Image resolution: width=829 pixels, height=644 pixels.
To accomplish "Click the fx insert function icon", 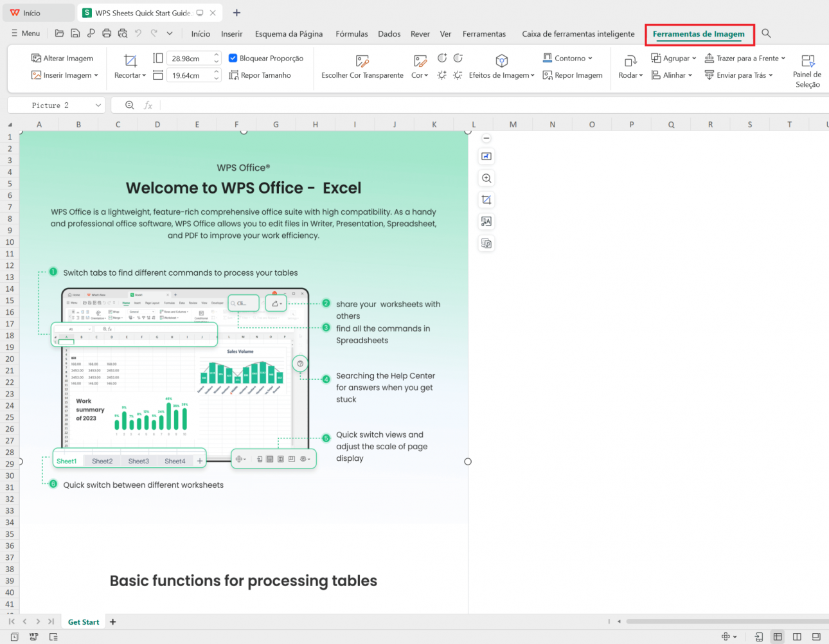I will [x=148, y=105].
